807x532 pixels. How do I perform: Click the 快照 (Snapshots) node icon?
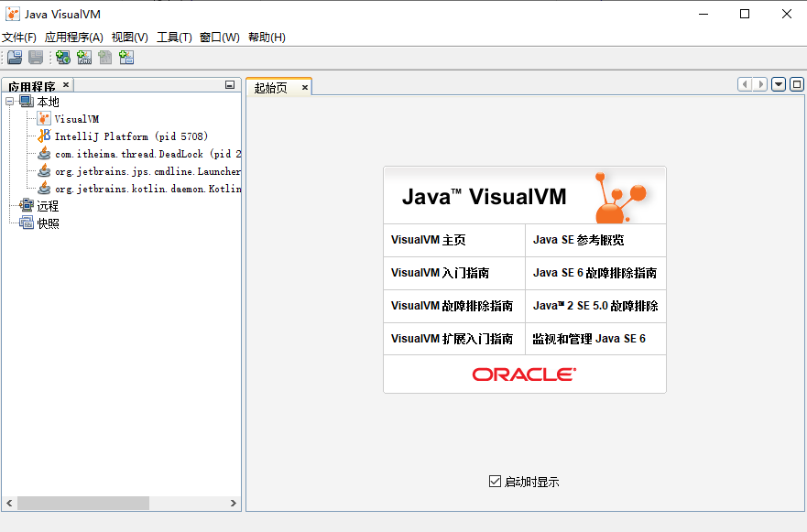point(27,223)
